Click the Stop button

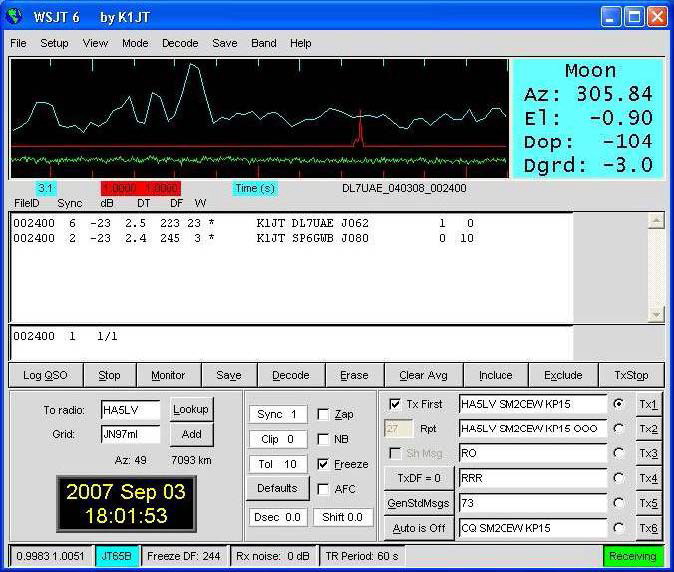pos(109,375)
